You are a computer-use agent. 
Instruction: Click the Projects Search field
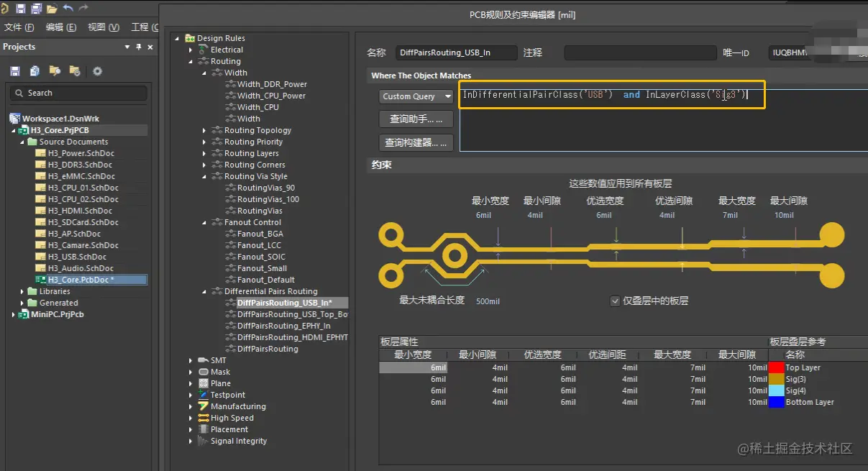(78, 93)
